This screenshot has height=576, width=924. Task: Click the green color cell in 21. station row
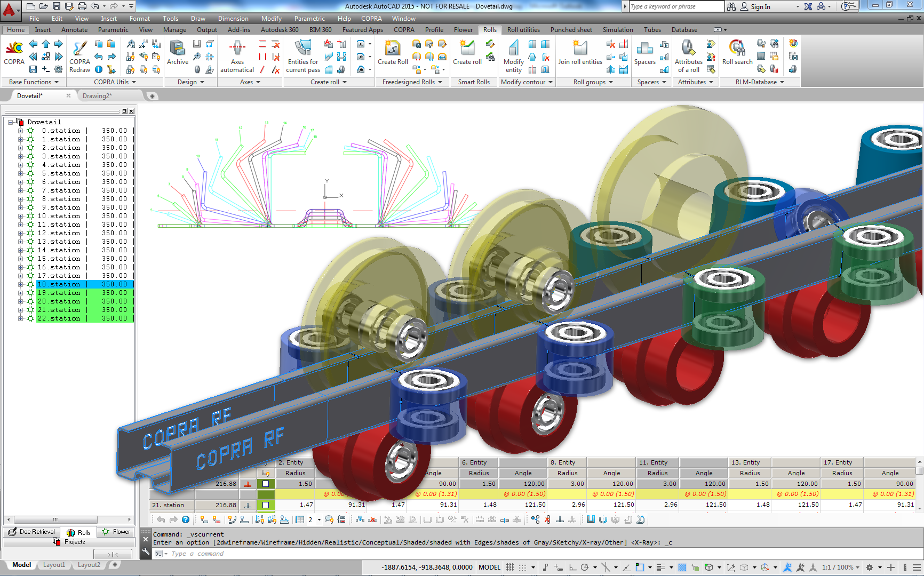pos(266,505)
